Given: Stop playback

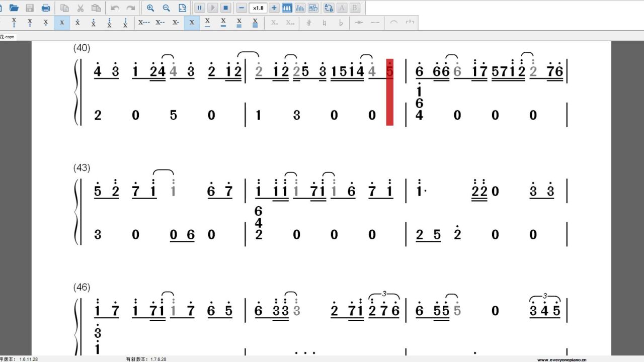Looking at the screenshot, I should pos(226,8).
